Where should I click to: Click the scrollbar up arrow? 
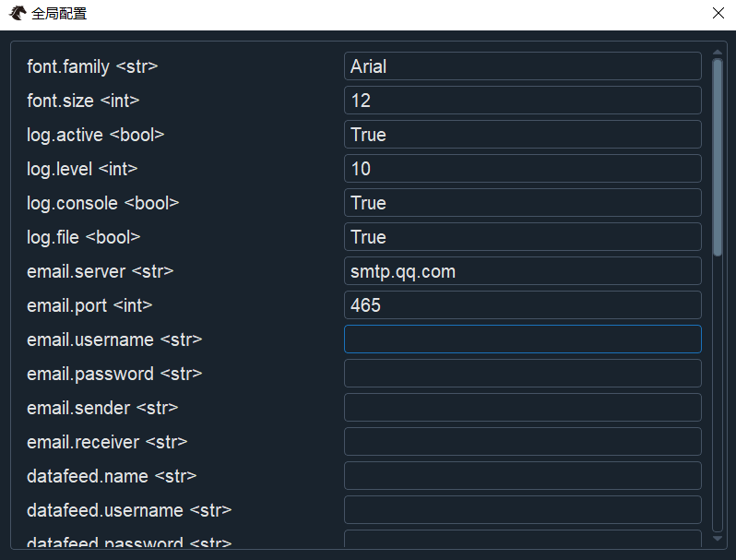pos(718,53)
